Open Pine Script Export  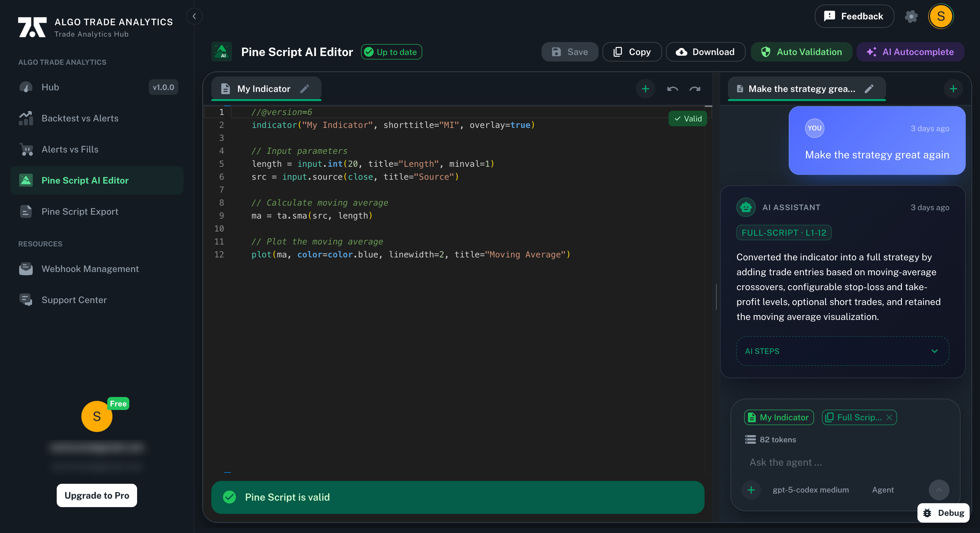pyautogui.click(x=80, y=211)
